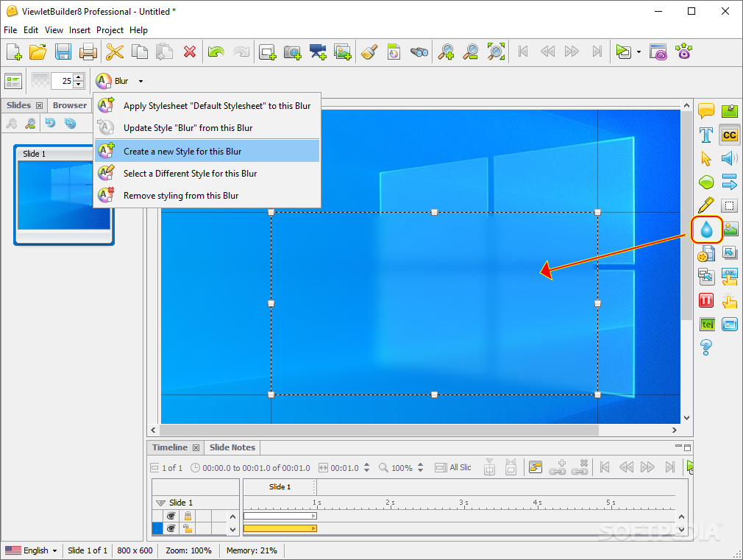
Task: Lock the bottom timeline track padlock
Action: point(188,528)
